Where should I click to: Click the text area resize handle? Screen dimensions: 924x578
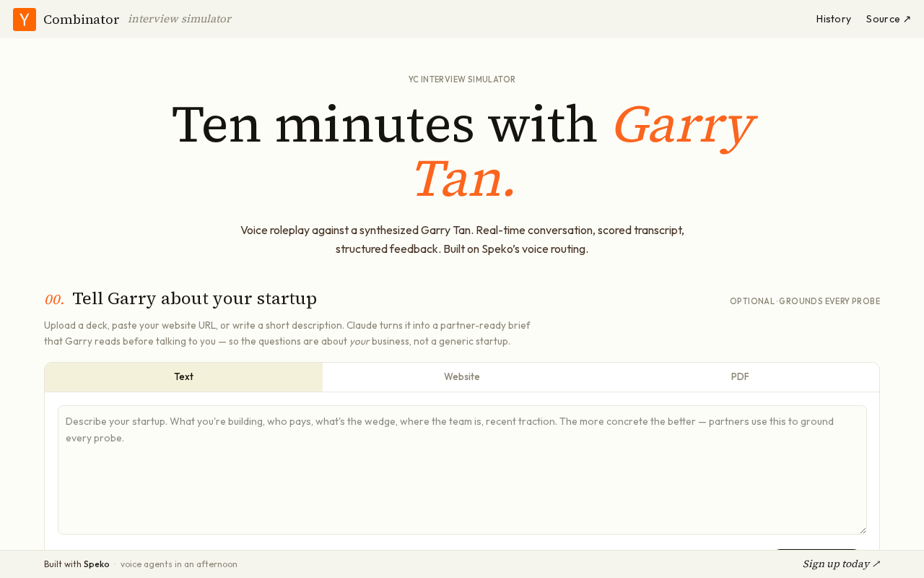[x=862, y=530]
